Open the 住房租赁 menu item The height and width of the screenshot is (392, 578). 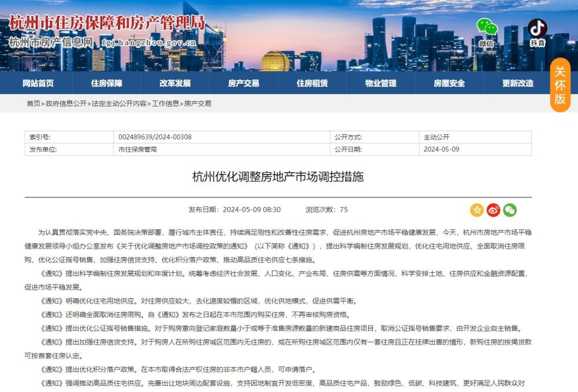point(313,83)
